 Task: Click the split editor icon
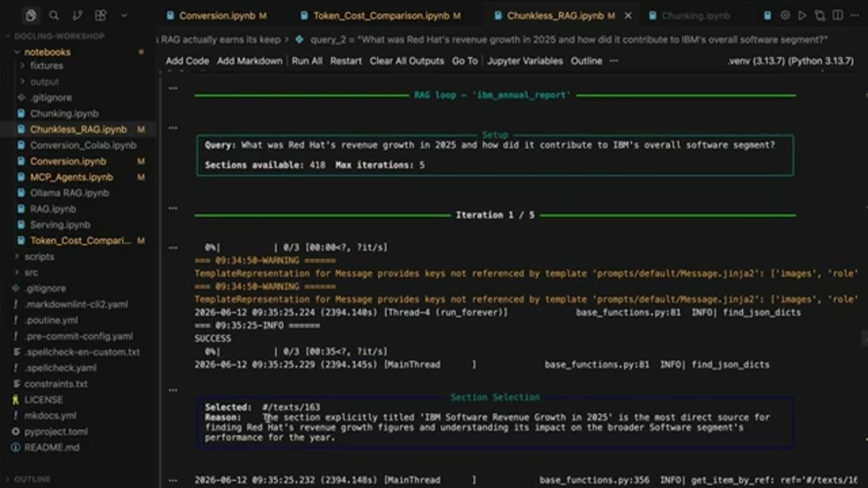837,15
